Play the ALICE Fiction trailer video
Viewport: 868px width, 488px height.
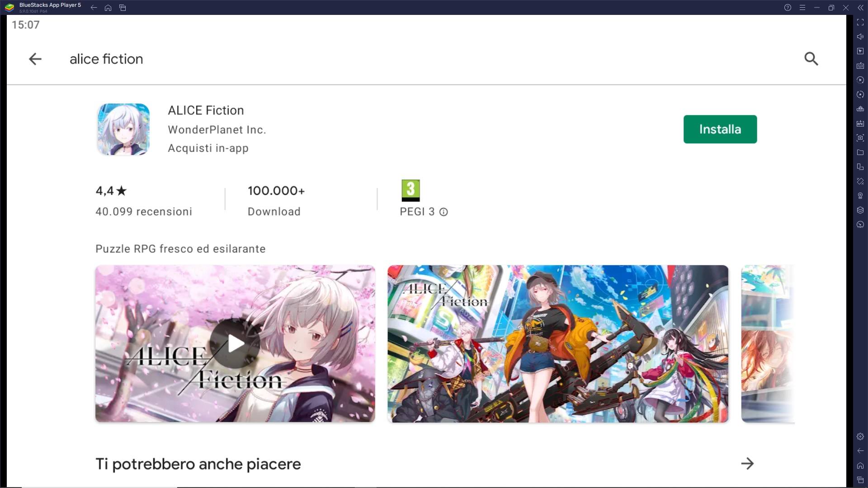coord(235,343)
